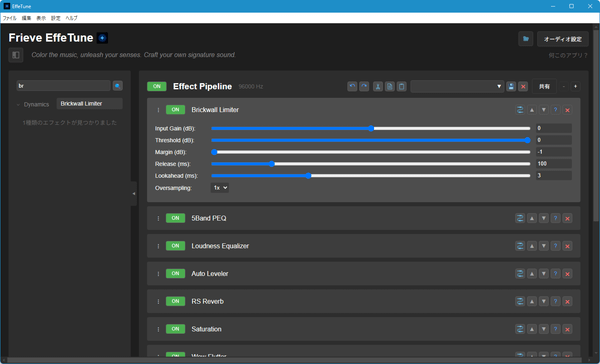Undo the last pipeline change

pos(352,87)
